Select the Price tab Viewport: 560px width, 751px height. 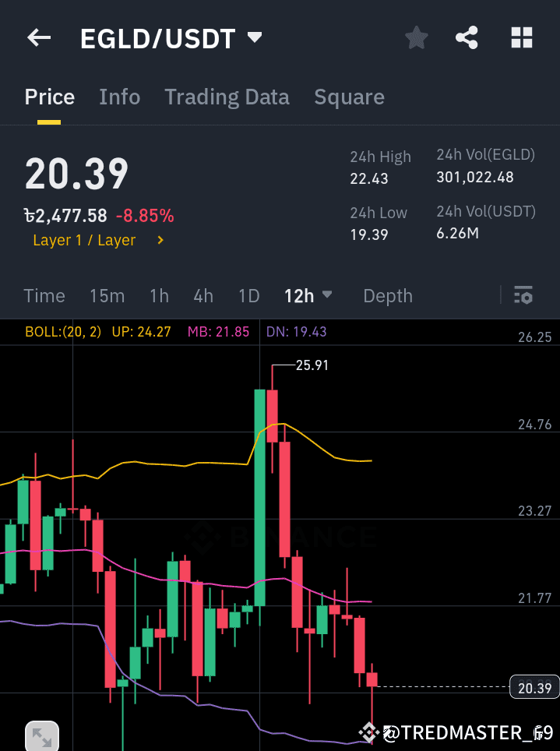[49, 97]
